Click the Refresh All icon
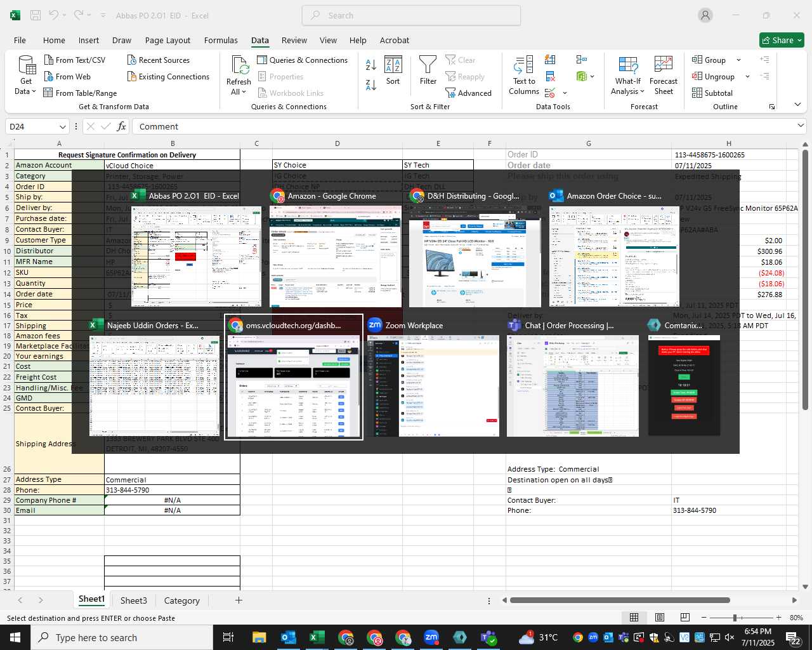Screen dimensions: 812x650 pyautogui.click(x=240, y=65)
